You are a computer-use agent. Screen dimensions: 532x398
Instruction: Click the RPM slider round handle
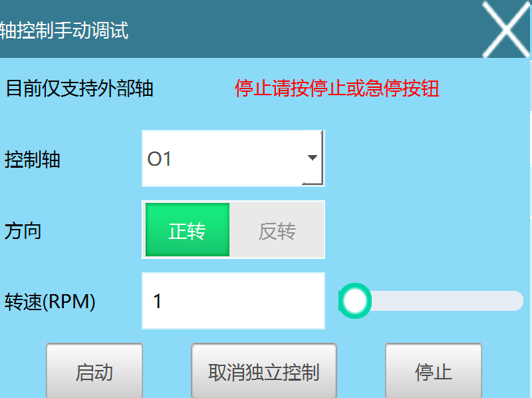(356, 301)
